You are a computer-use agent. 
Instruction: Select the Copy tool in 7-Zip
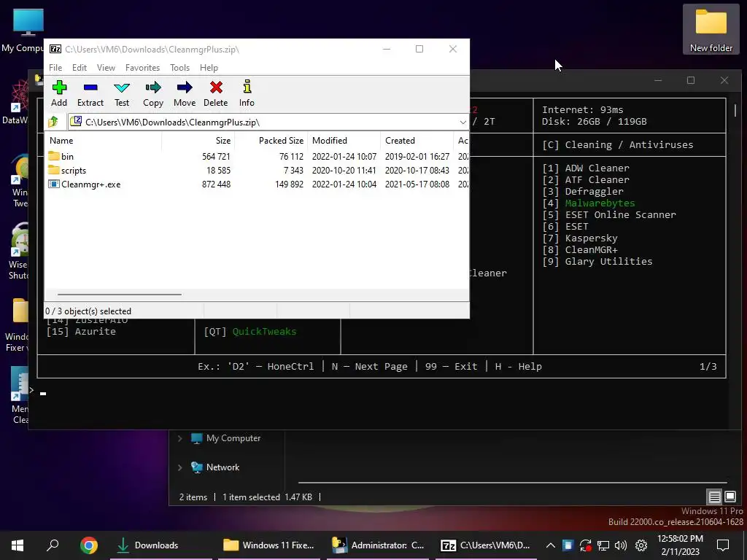153,93
